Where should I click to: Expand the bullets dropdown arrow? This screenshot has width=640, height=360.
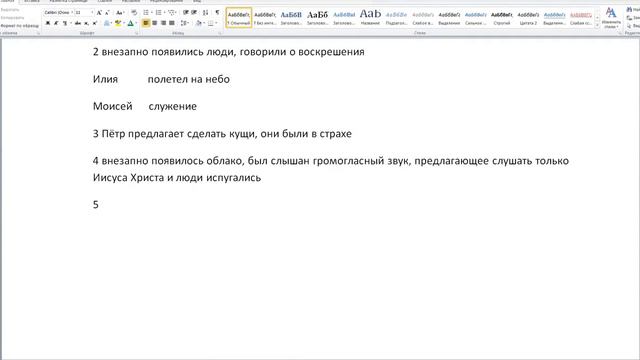pos(151,13)
